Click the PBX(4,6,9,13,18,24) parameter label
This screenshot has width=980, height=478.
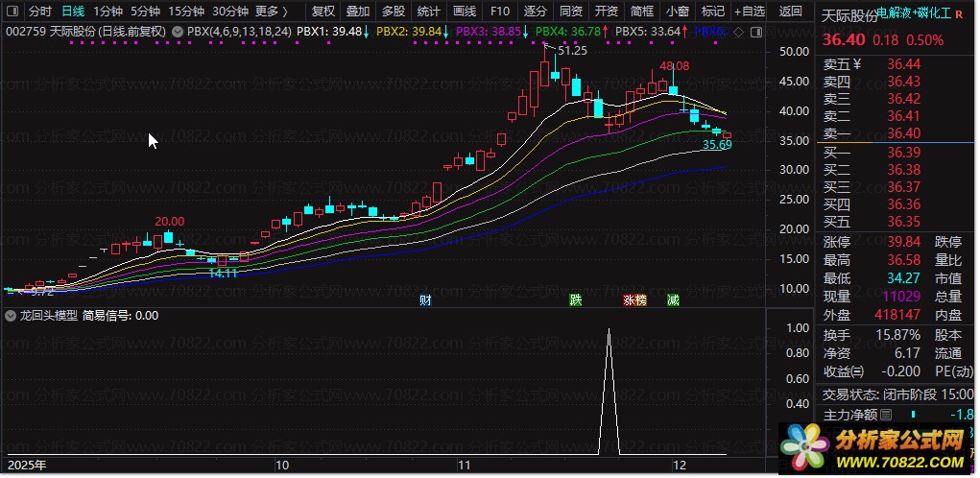pyautogui.click(x=239, y=32)
